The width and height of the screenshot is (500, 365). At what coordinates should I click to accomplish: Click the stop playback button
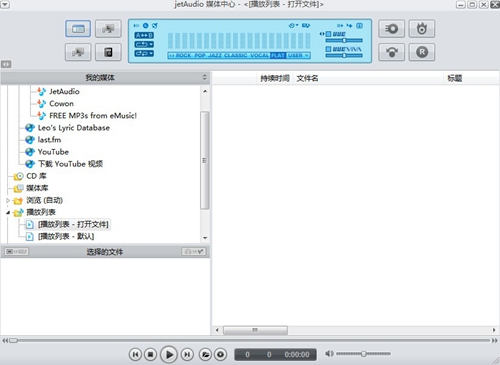[150, 354]
